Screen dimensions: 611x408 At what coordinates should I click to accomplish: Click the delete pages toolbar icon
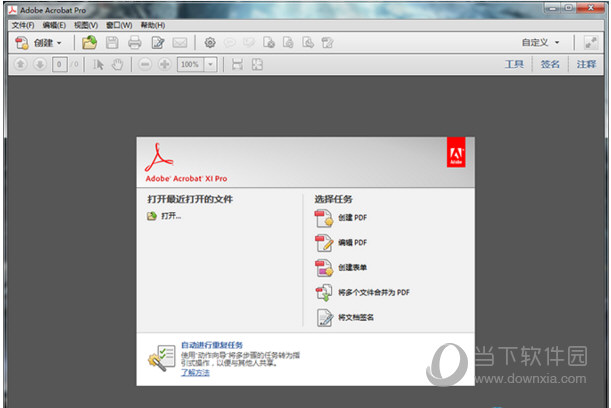tap(269, 42)
